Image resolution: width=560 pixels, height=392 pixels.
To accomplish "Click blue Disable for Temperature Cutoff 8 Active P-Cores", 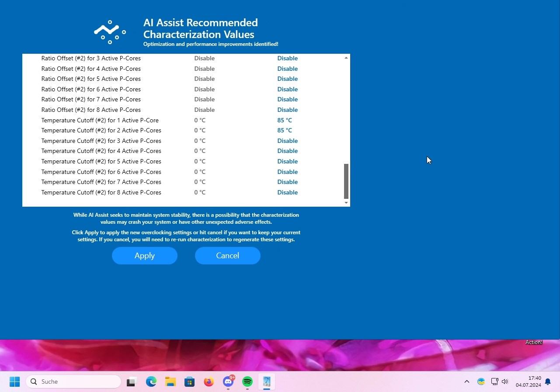I will pos(288,192).
